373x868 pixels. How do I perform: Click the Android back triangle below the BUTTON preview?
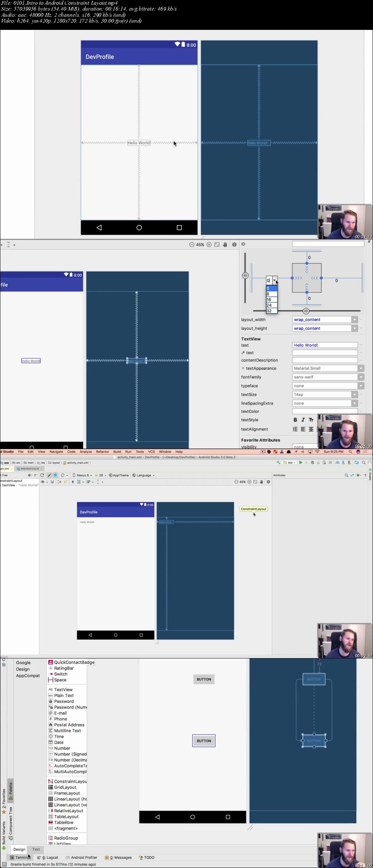157,817
